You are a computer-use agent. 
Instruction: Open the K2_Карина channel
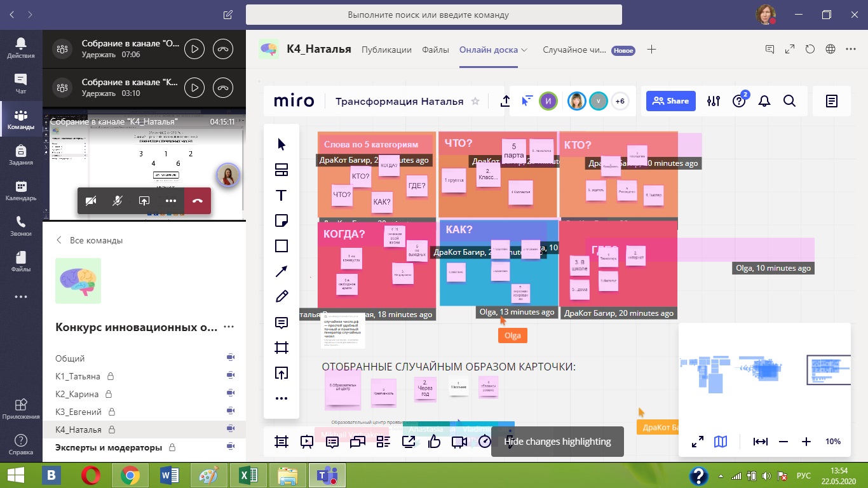click(79, 394)
